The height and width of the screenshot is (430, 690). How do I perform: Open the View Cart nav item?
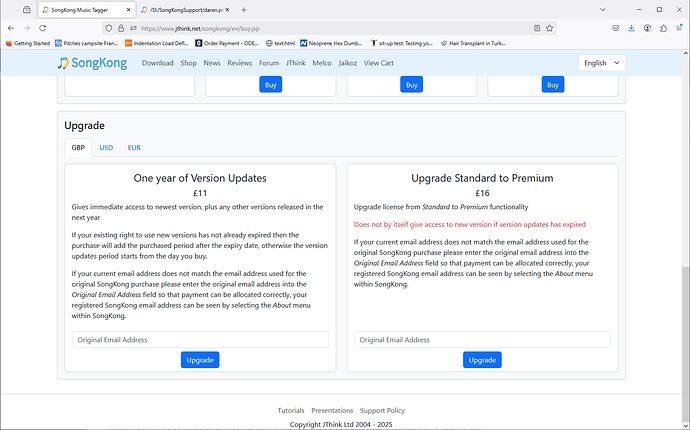pos(378,63)
